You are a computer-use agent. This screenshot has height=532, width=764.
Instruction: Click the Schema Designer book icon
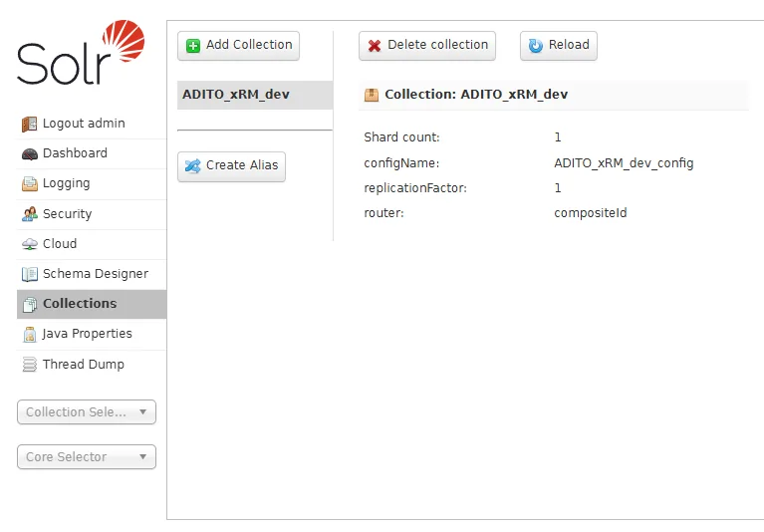(29, 274)
